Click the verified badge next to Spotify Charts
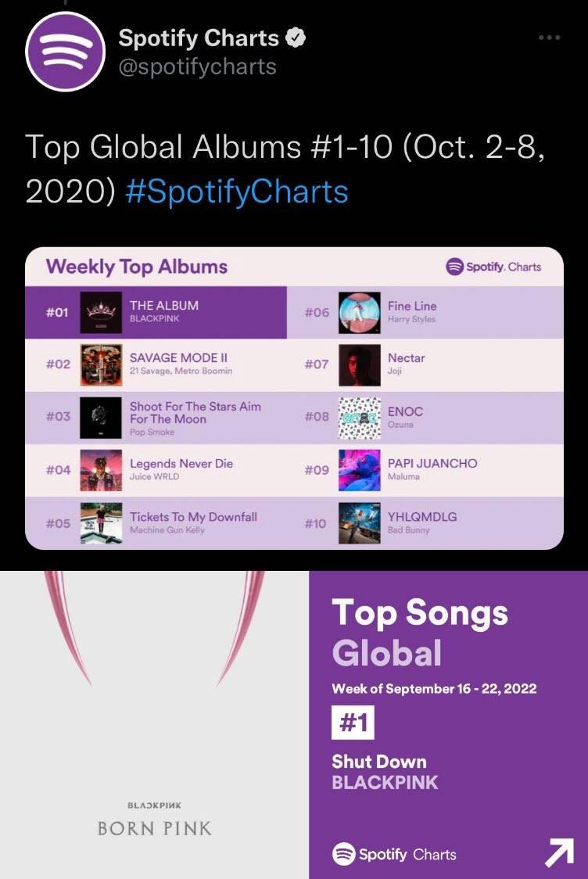This screenshot has width=588, height=879. (x=296, y=38)
